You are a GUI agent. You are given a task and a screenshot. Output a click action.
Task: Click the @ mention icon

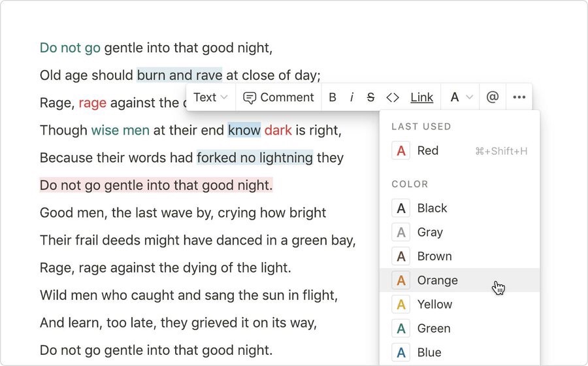coord(493,97)
